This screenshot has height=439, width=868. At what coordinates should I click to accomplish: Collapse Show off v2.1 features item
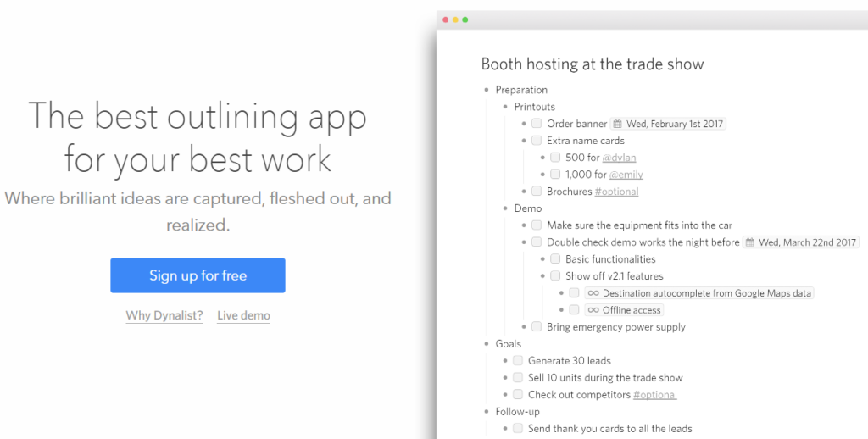(x=542, y=276)
